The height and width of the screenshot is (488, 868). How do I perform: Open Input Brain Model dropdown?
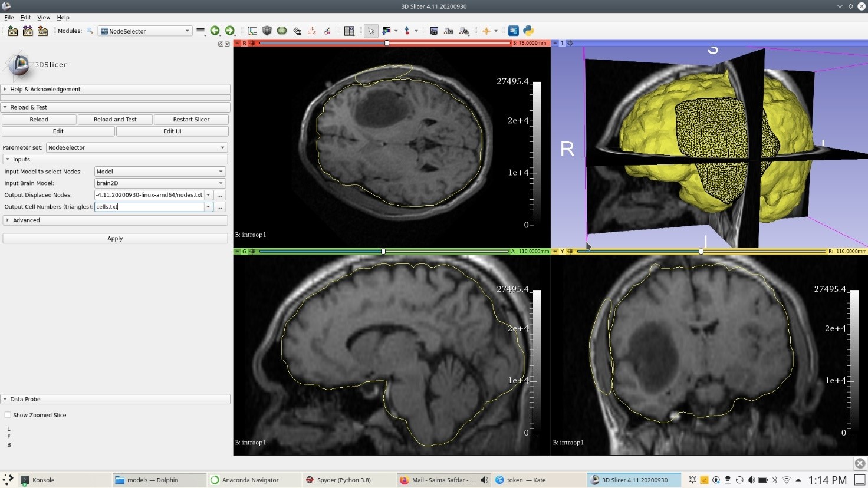(x=160, y=183)
